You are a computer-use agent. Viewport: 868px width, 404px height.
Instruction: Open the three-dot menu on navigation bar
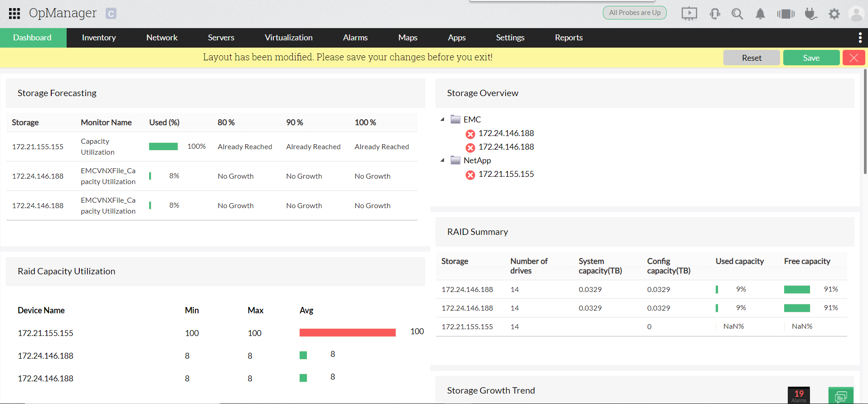tap(860, 38)
